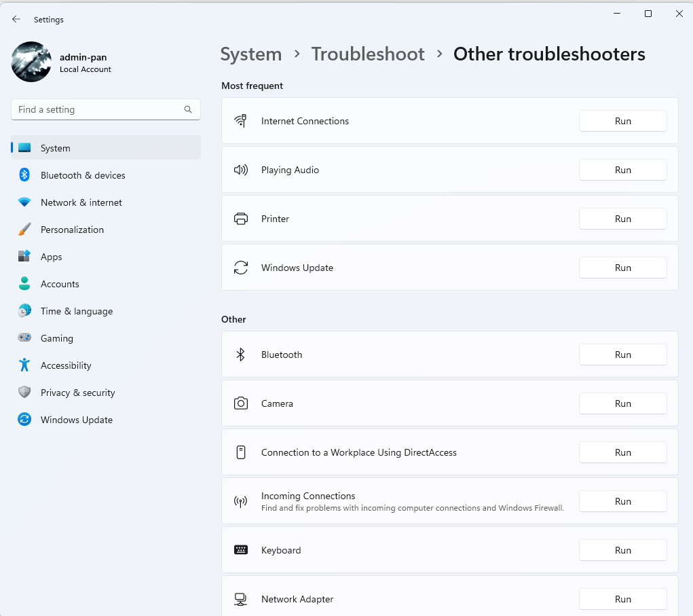
Task: Go to Time & language
Action: tap(106, 311)
